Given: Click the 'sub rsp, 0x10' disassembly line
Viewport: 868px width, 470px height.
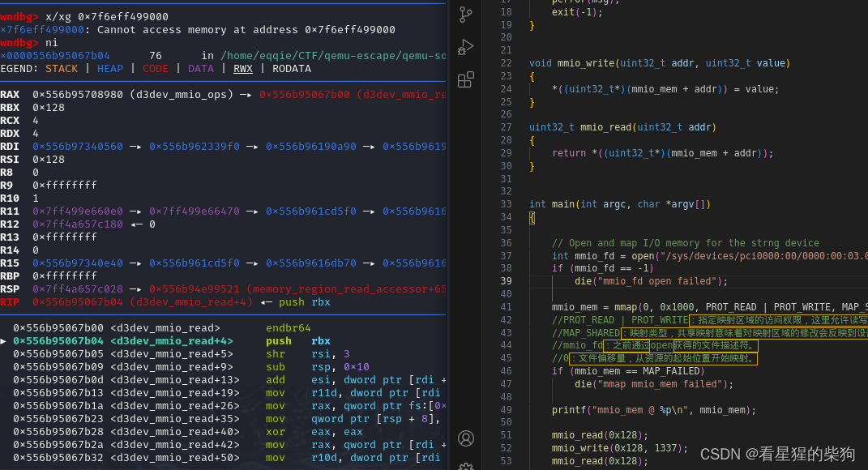Looking at the screenshot, I should tap(191, 366).
